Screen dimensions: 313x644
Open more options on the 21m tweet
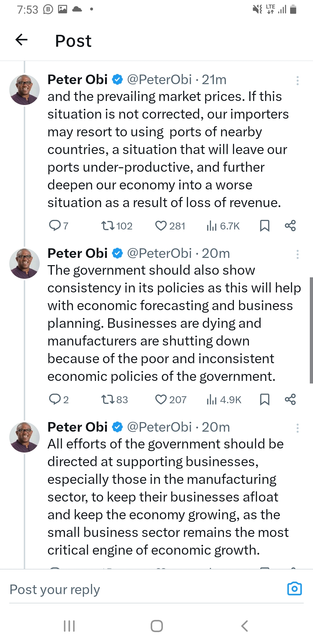pyautogui.click(x=297, y=80)
